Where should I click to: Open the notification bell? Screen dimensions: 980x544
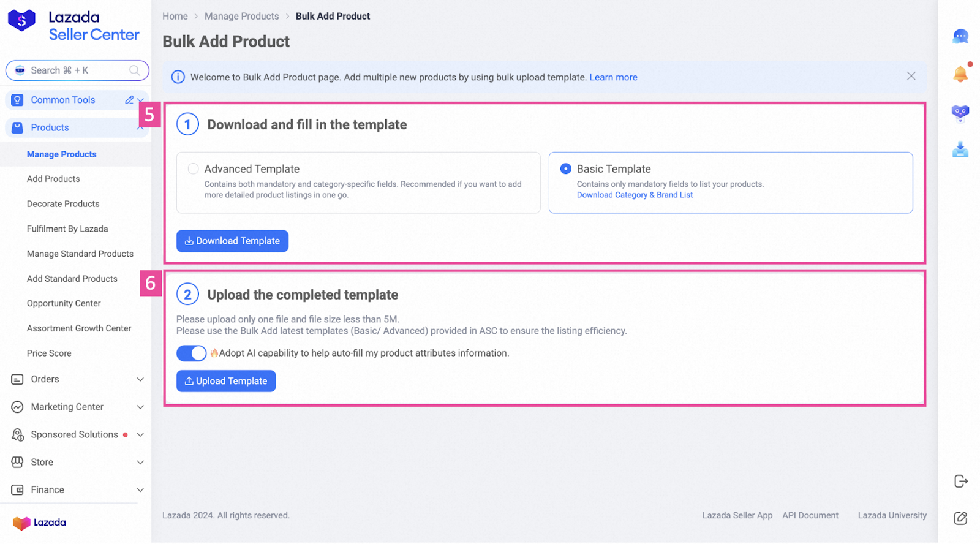960,74
